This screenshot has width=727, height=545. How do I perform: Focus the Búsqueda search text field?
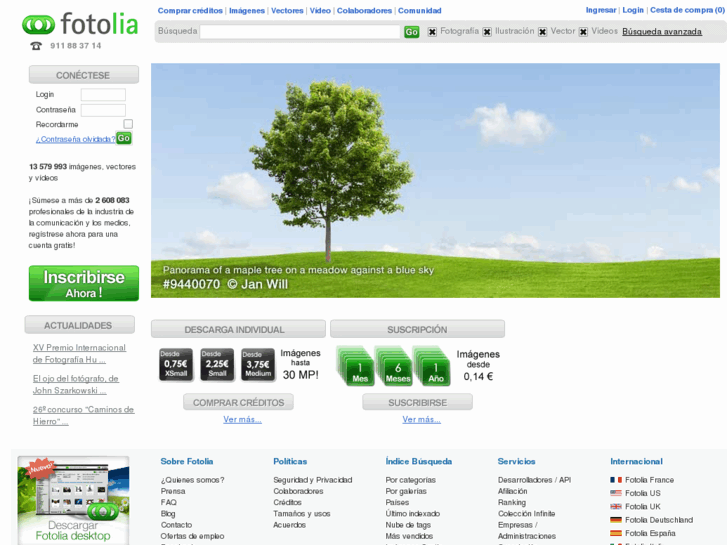(x=300, y=32)
